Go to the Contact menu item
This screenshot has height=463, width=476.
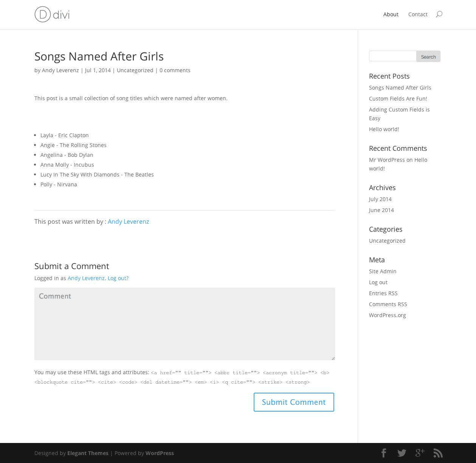[418, 14]
